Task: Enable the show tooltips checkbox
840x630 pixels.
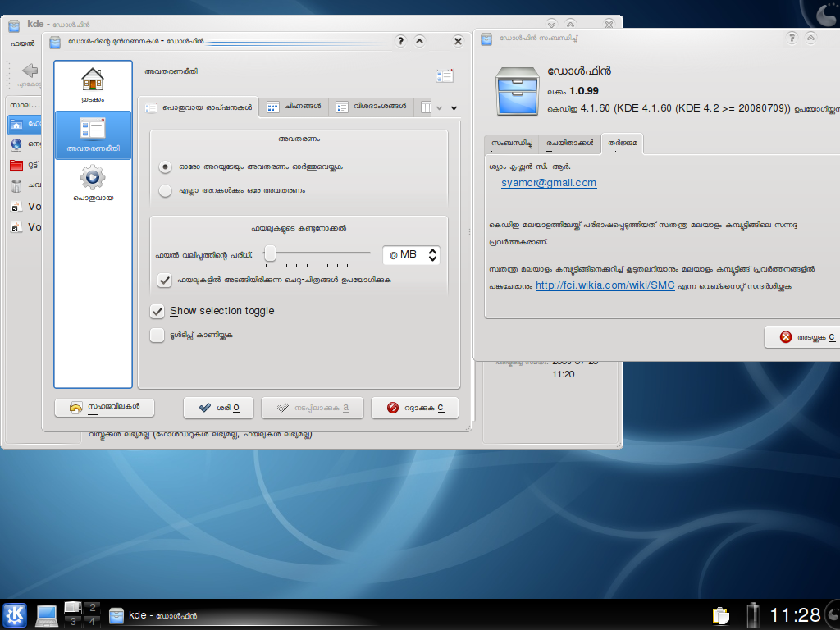Action: pyautogui.click(x=157, y=336)
